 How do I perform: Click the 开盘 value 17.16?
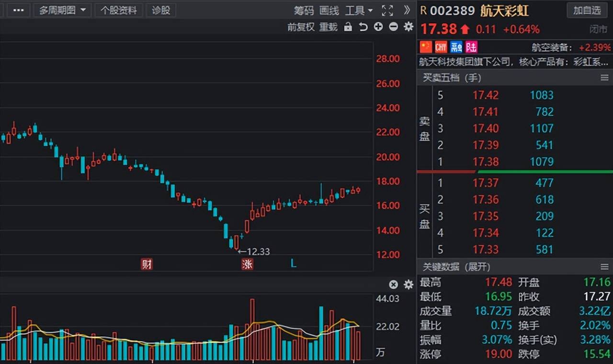[597, 283]
